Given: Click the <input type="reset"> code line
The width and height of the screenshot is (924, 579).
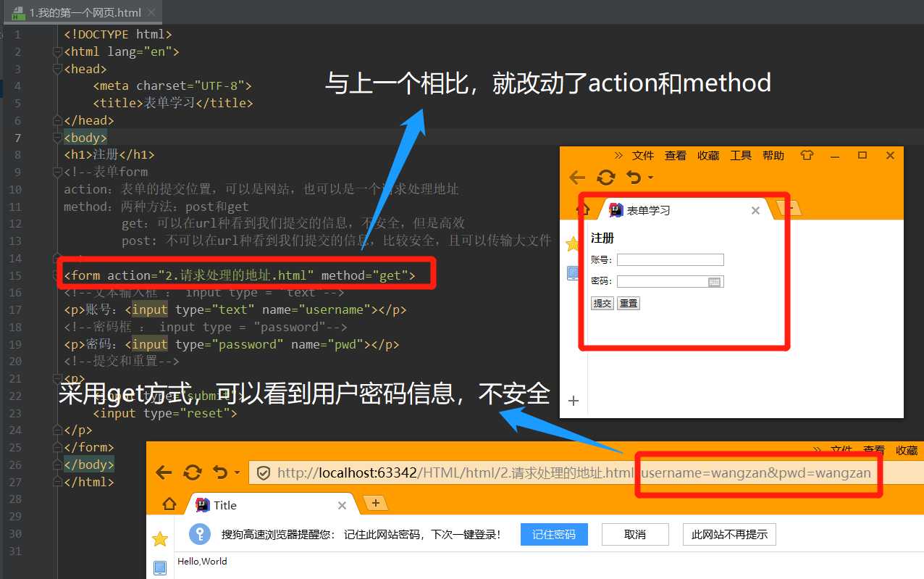Looking at the screenshot, I should 165,414.
